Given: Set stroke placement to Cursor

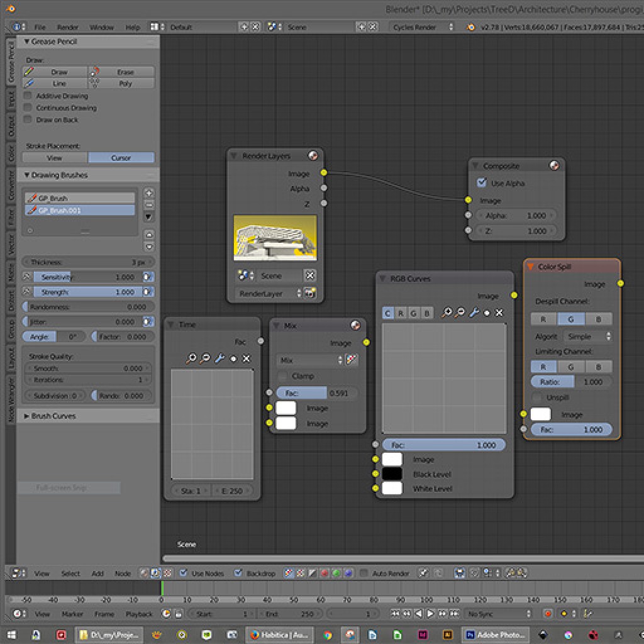Looking at the screenshot, I should (121, 158).
